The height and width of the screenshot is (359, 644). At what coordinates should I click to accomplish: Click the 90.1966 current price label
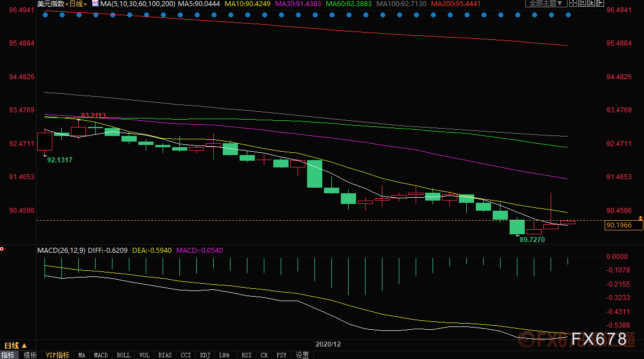coord(618,225)
